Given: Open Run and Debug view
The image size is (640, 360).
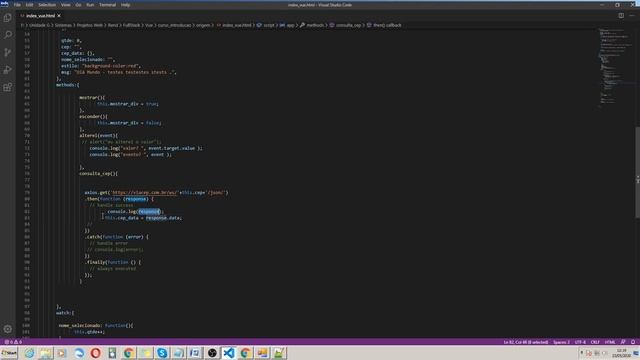Looking at the screenshot, I should pyautogui.click(x=7, y=70).
